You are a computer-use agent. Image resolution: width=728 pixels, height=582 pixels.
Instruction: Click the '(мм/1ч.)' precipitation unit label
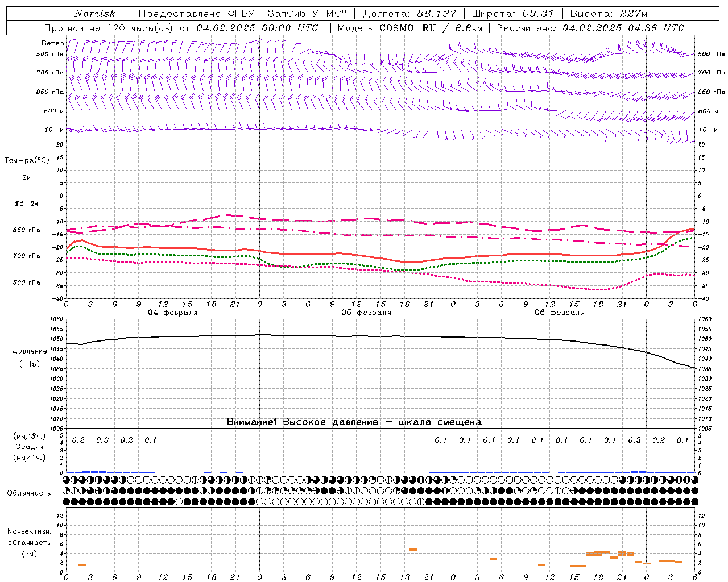click(30, 458)
